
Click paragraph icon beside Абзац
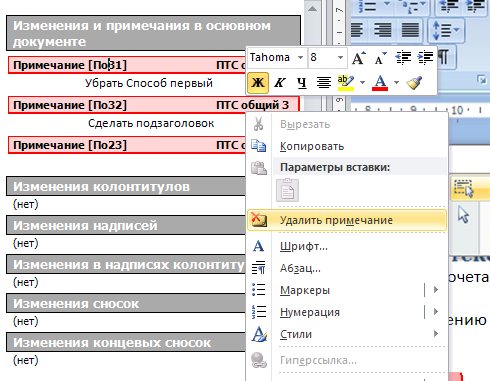click(258, 268)
